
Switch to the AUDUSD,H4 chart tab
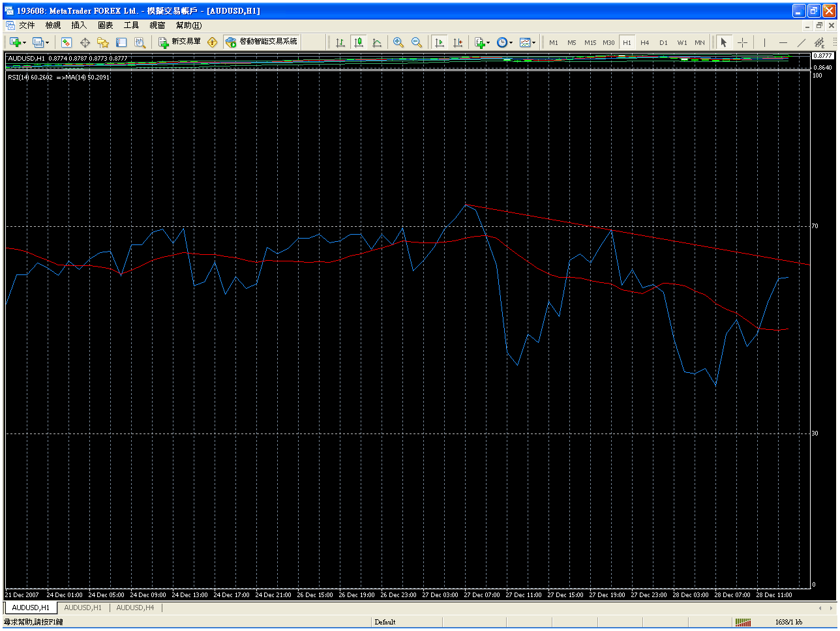135,608
